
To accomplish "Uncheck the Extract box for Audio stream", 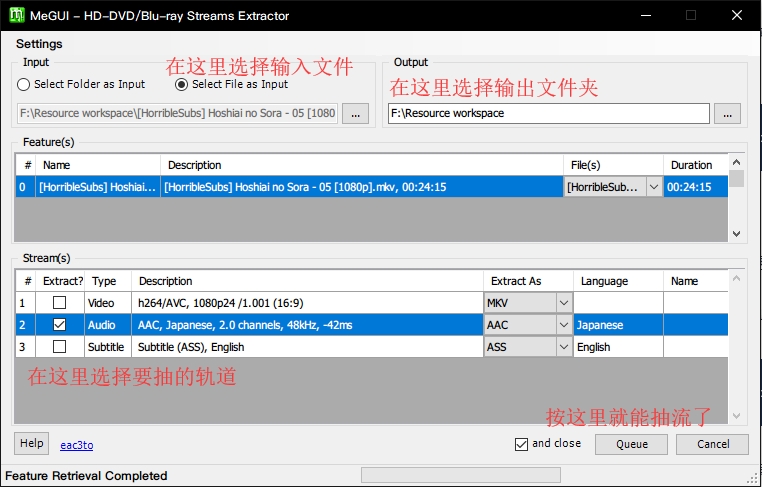I will pyautogui.click(x=59, y=325).
